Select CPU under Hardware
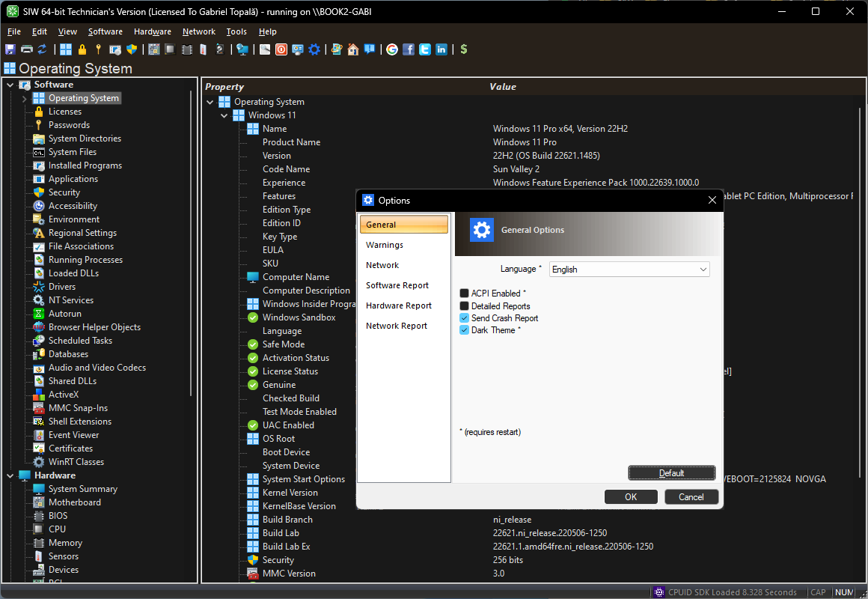 pyautogui.click(x=57, y=529)
